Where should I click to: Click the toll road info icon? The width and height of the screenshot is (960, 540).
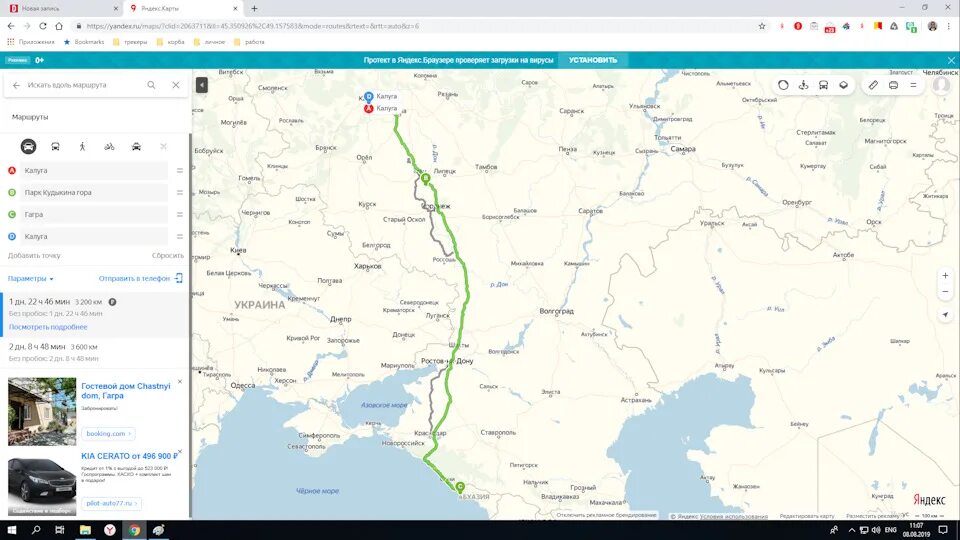click(112, 302)
